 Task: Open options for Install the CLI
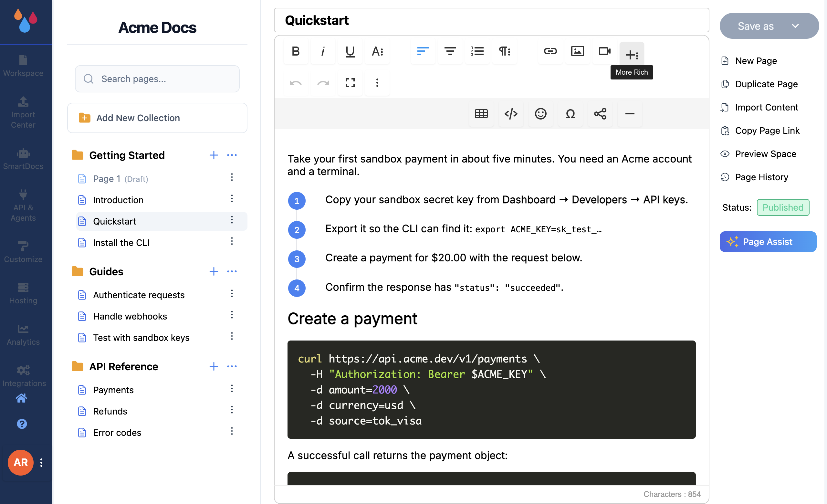tap(232, 241)
